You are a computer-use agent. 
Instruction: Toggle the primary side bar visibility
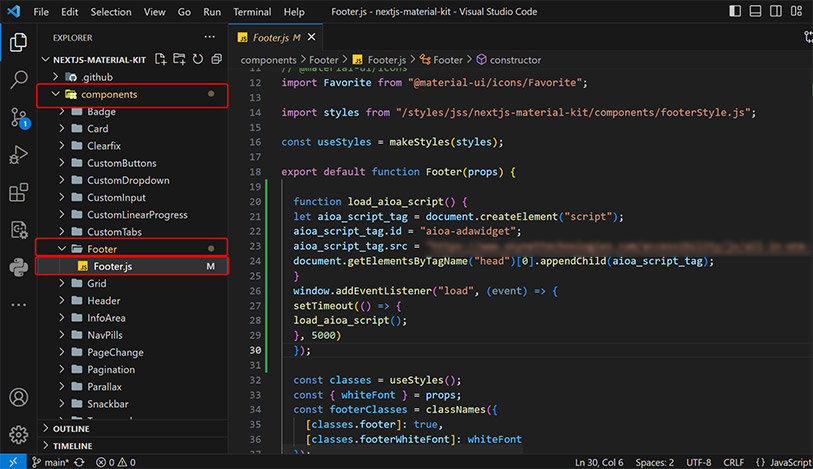735,11
